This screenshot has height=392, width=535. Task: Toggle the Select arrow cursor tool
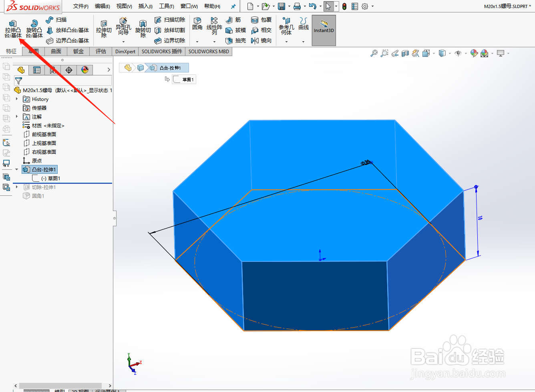pos(328,6)
